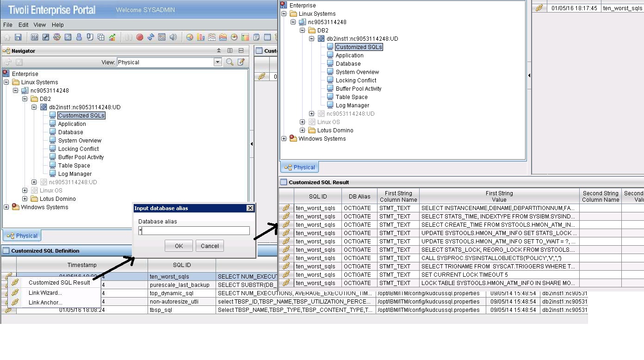Select the plot chart icon
This screenshot has width=644, height=360.
pyautogui.click(x=212, y=37)
